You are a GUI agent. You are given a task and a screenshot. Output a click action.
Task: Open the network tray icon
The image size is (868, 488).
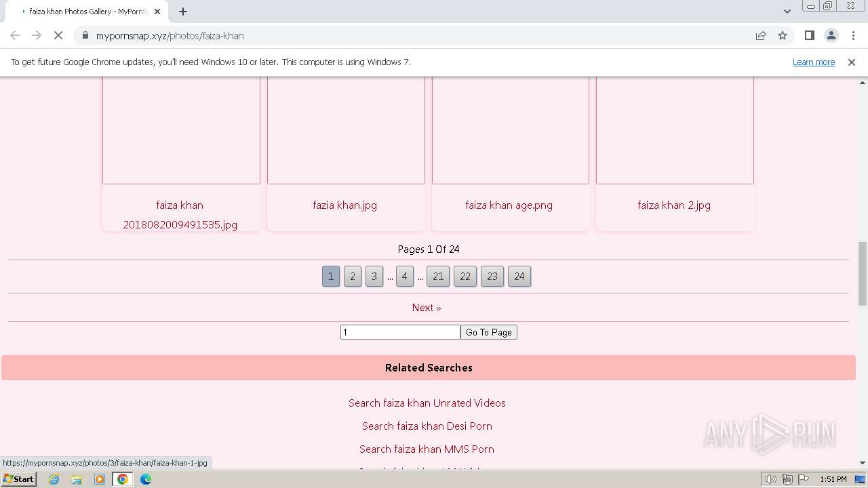787,479
